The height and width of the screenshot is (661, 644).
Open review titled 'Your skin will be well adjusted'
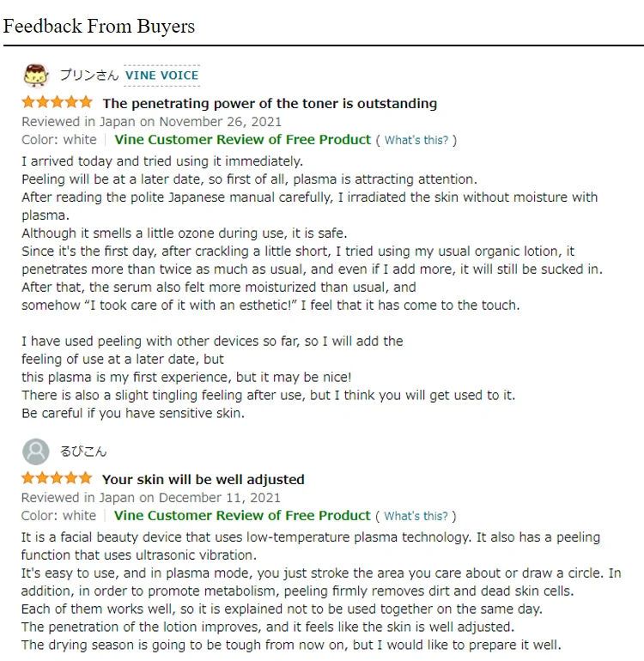(x=203, y=480)
